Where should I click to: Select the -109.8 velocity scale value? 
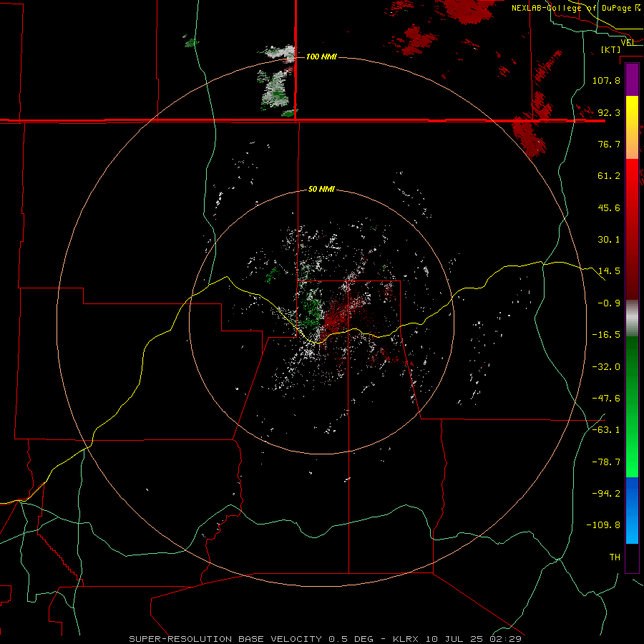pos(604,525)
